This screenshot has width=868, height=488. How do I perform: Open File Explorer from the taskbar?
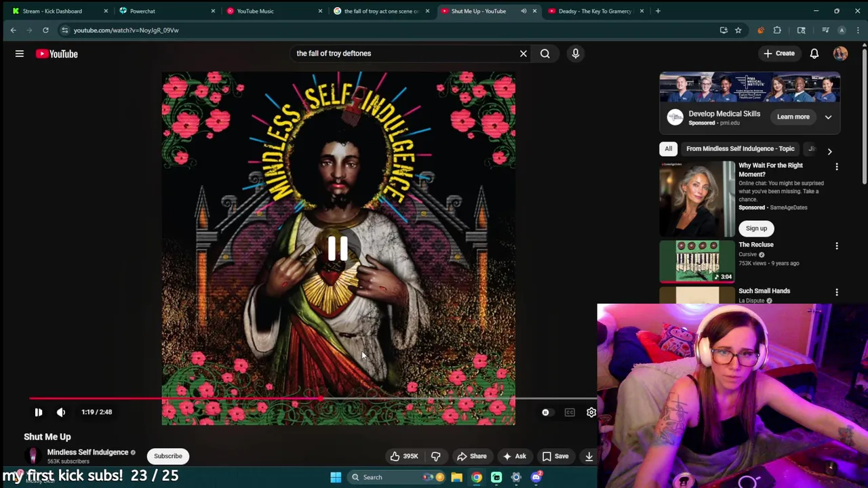[457, 477]
